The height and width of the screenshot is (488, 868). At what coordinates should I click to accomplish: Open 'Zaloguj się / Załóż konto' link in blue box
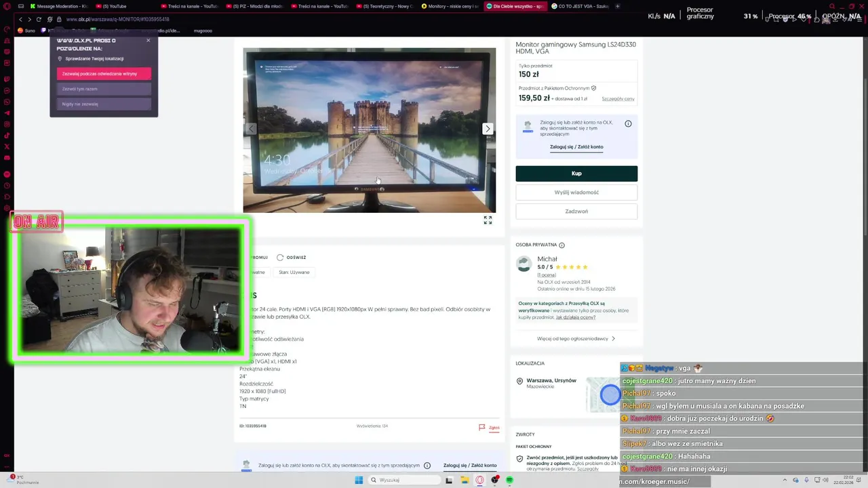click(576, 146)
